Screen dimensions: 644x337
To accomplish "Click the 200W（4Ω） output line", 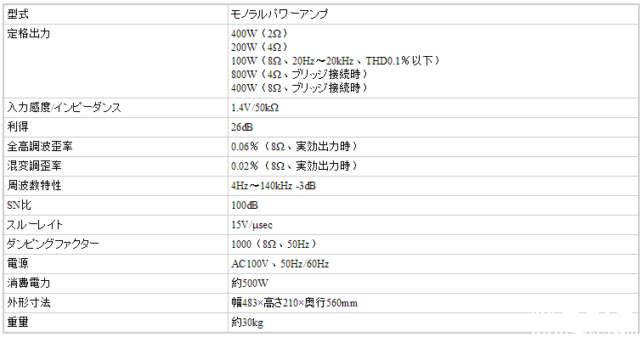I will (259, 48).
